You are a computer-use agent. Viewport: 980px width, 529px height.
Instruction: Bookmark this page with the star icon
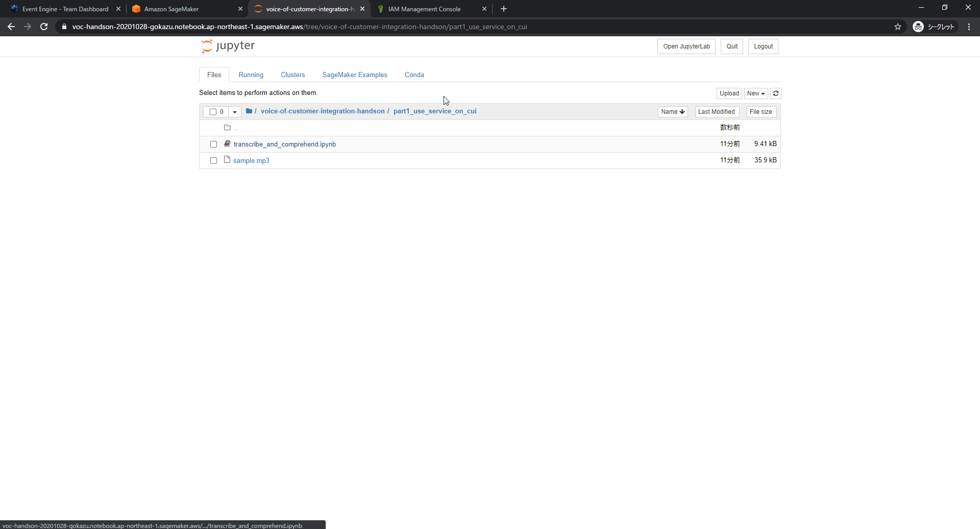(x=898, y=27)
